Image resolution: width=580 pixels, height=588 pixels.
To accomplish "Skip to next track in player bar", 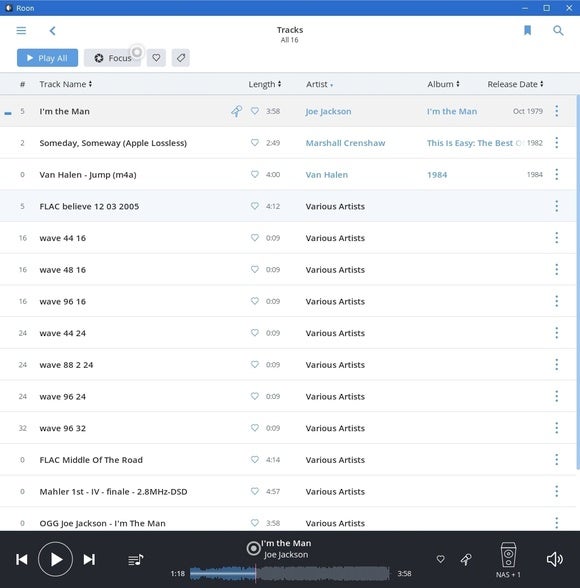I will (x=89, y=560).
